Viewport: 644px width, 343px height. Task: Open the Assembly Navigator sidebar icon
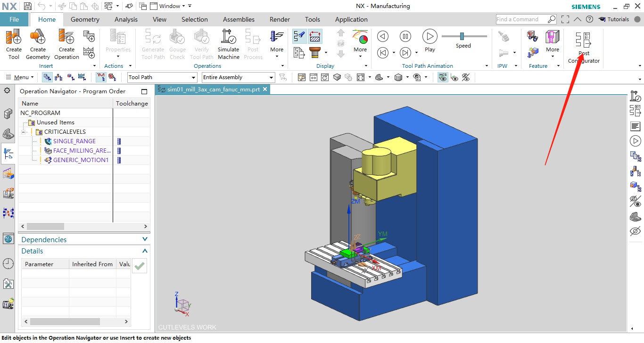point(8,114)
